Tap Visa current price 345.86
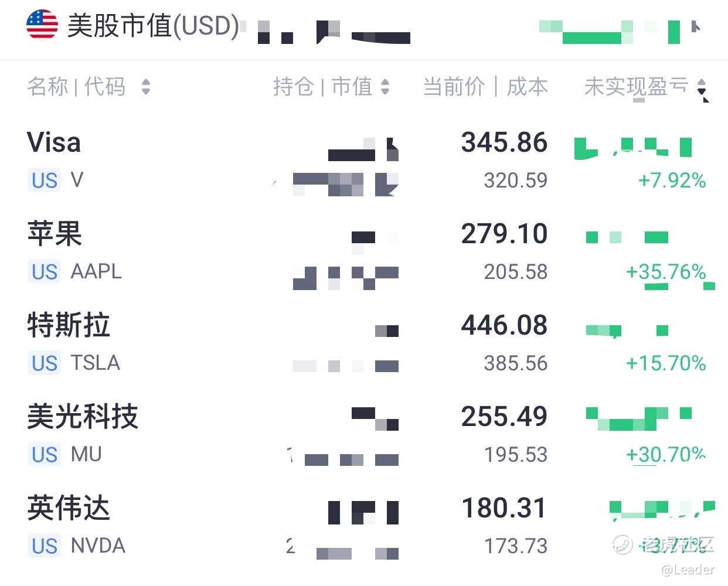Image resolution: width=728 pixels, height=586 pixels. point(504,142)
